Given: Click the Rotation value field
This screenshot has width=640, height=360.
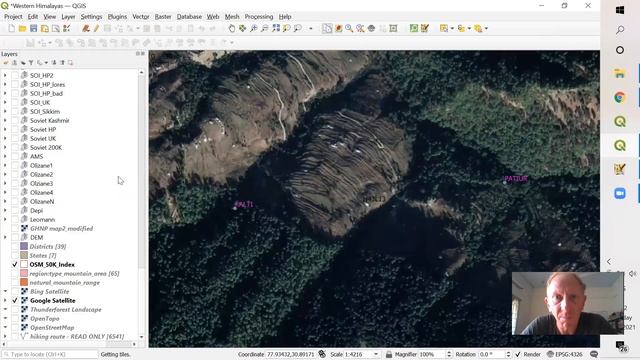Looking at the screenshot, I should pyautogui.click(x=491, y=354).
